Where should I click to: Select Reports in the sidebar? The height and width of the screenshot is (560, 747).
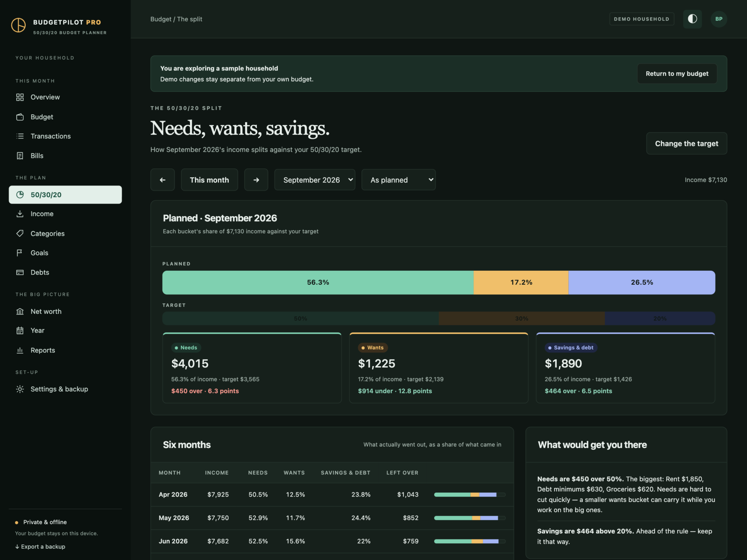65,350
